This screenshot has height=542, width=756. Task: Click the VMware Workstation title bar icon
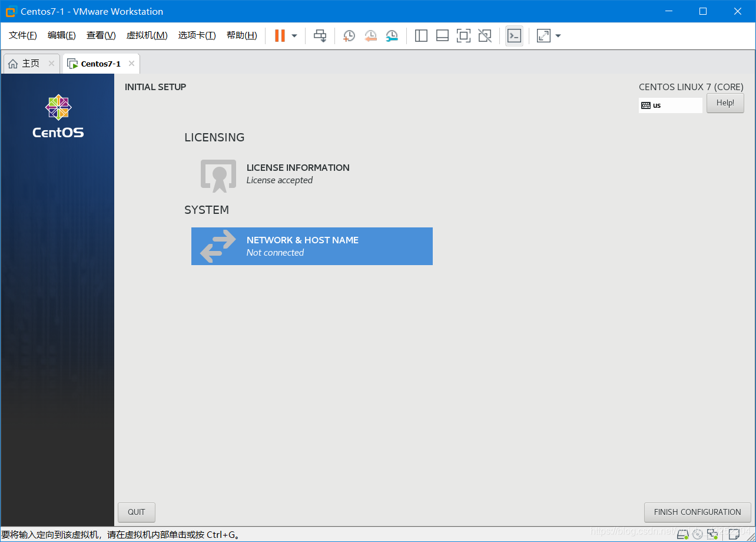pyautogui.click(x=11, y=12)
